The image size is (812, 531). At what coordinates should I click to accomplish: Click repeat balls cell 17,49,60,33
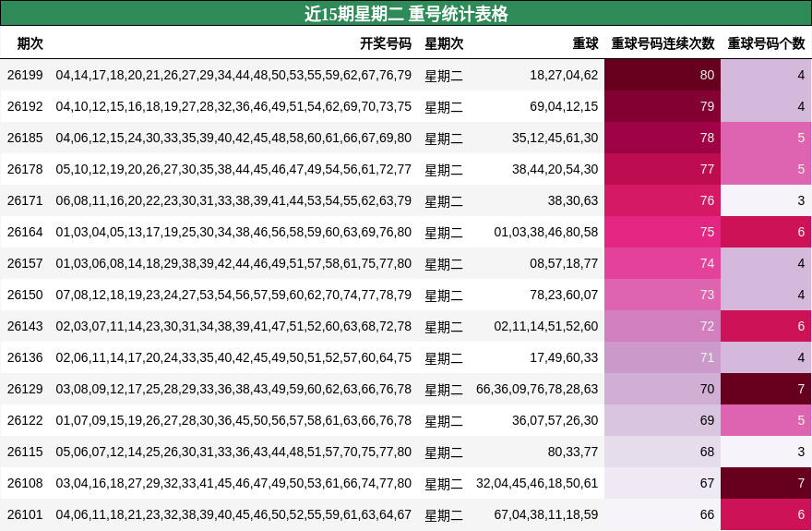[564, 357]
